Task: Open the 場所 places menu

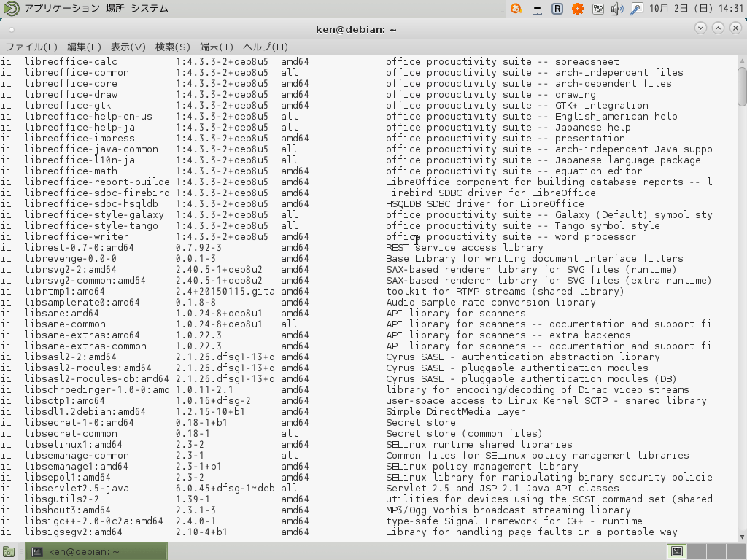Action: [x=115, y=9]
